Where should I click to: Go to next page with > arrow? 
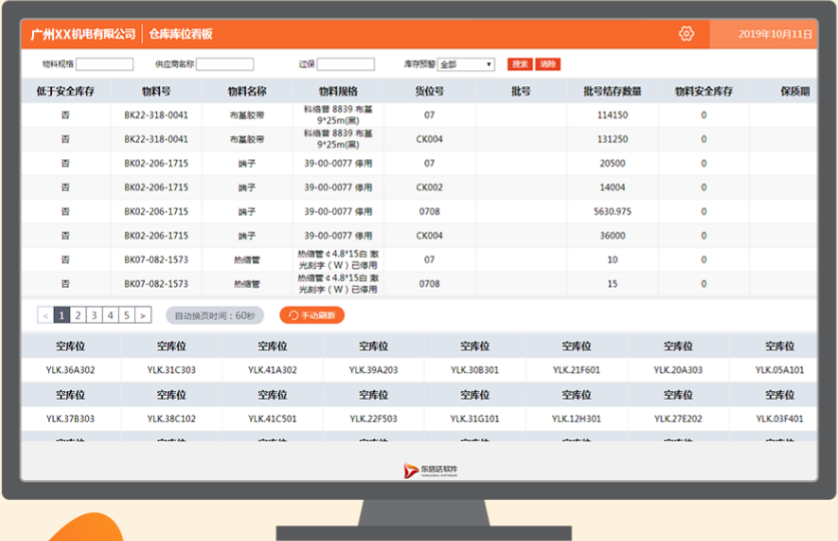(143, 315)
